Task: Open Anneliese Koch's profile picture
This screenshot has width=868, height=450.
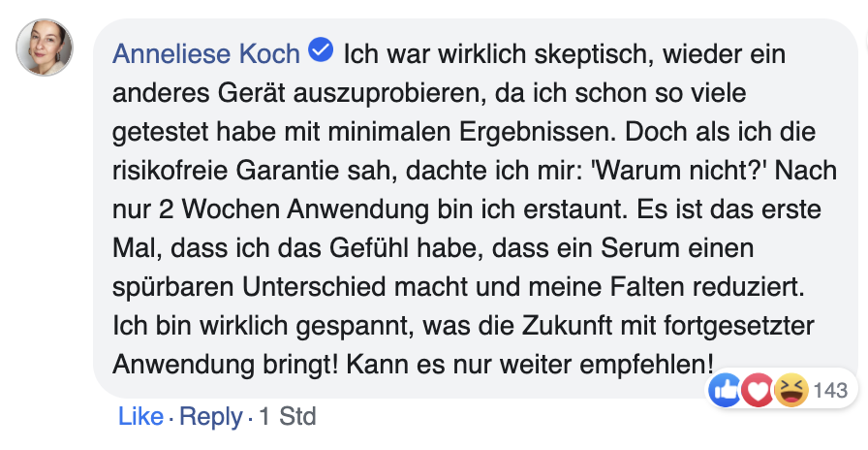Action: click(46, 48)
